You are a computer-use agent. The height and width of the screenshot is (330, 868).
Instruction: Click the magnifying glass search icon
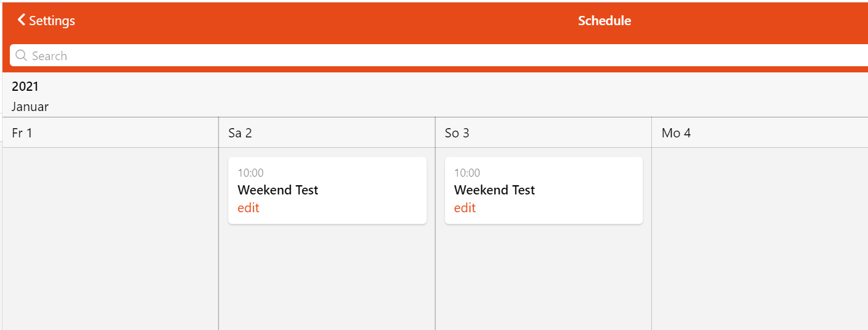point(21,56)
